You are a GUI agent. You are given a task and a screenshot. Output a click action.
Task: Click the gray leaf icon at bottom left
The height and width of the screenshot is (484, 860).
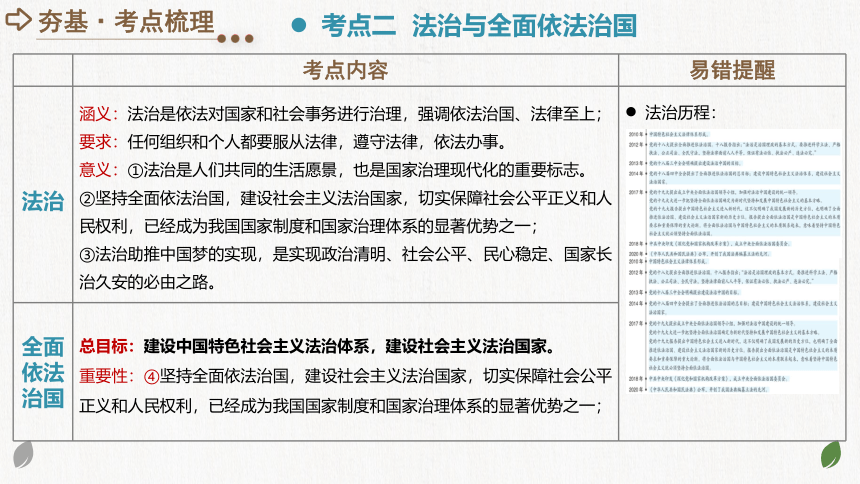(x=23, y=454)
